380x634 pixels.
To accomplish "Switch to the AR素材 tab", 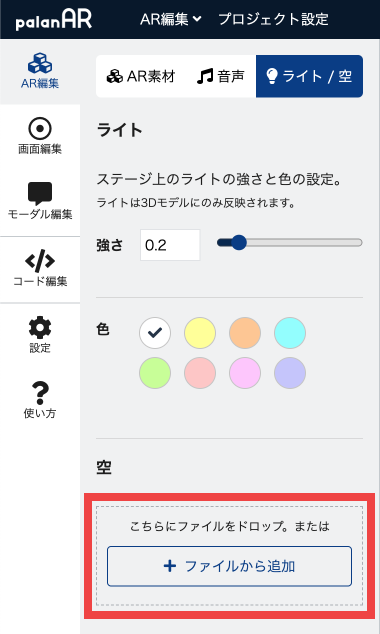I will 141,76.
